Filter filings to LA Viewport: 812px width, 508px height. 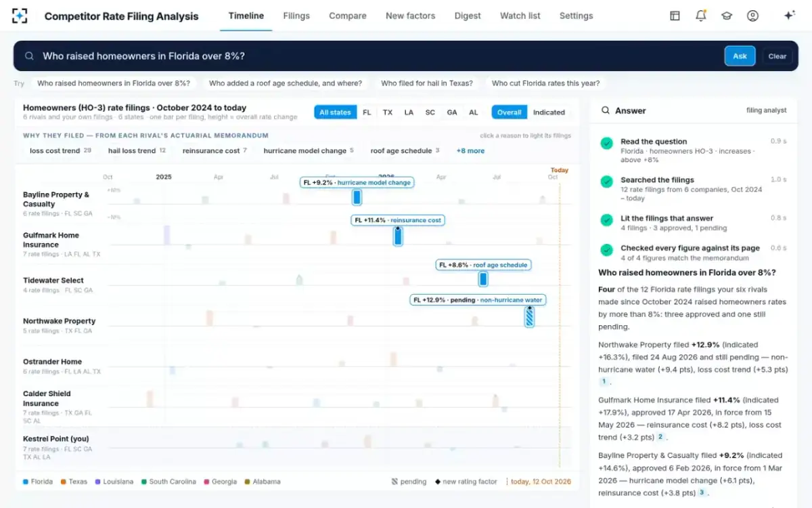pos(409,112)
